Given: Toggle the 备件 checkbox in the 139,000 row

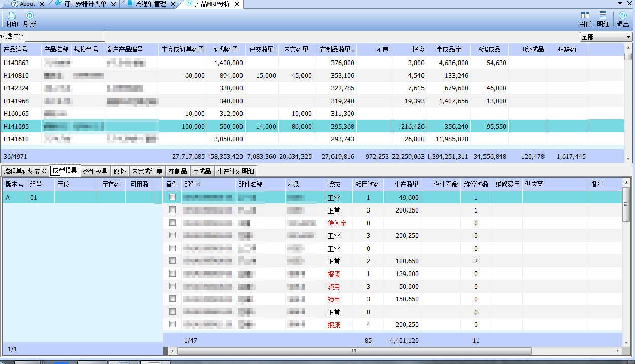Looking at the screenshot, I should click(173, 274).
